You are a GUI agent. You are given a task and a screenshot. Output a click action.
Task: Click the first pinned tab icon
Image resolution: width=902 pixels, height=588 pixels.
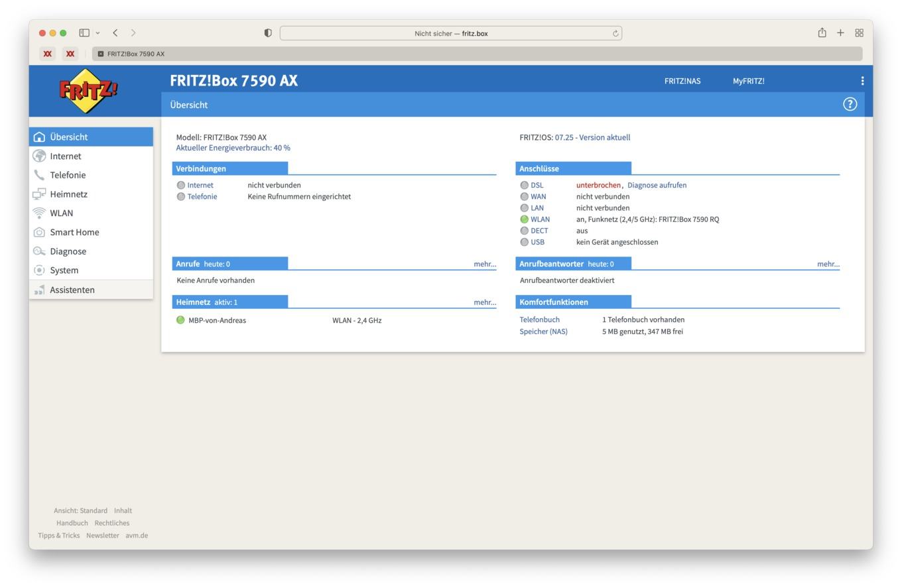(48, 54)
